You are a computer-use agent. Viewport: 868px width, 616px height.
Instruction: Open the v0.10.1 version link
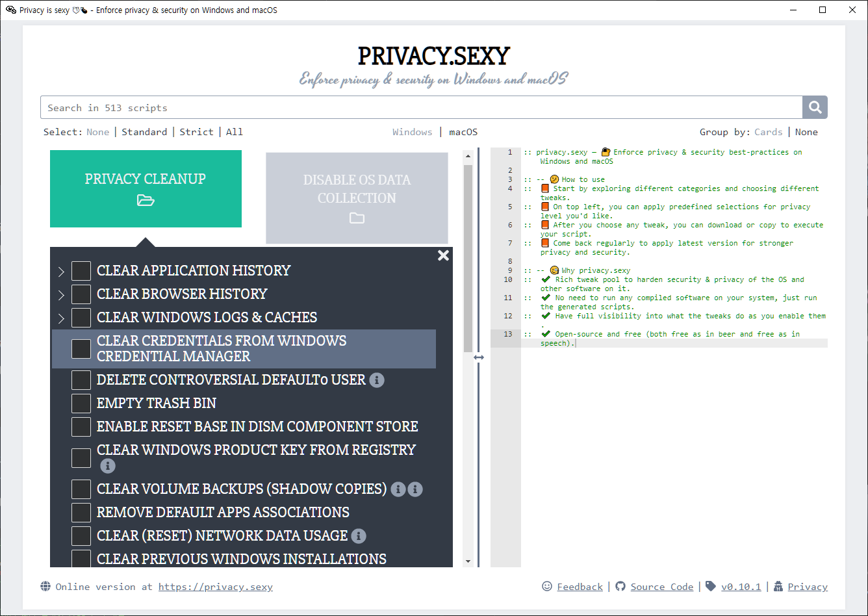741,587
